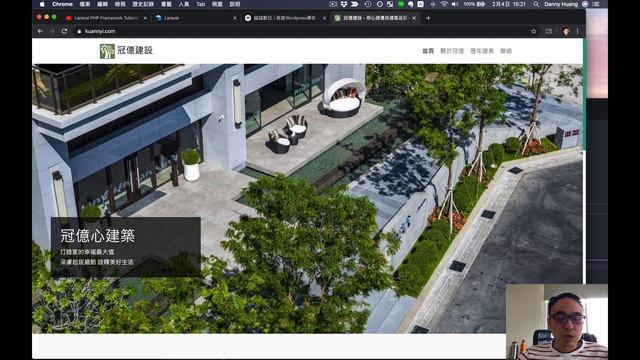Click the 冠億建設 site logo

[126, 51]
